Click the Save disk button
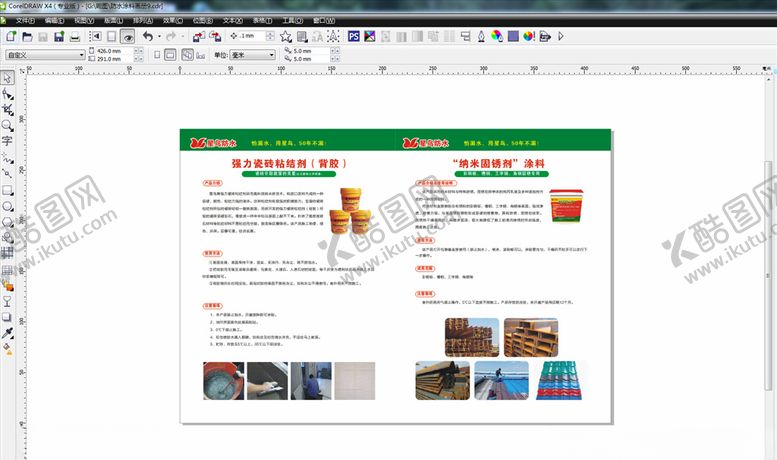The image size is (777, 460). click(x=57, y=36)
